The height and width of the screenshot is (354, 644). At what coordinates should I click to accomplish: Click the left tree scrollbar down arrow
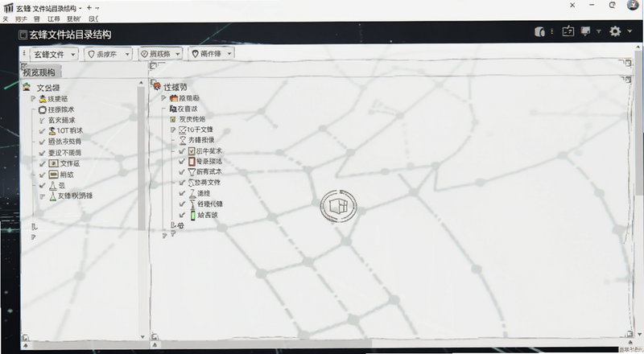pyautogui.click(x=142, y=337)
